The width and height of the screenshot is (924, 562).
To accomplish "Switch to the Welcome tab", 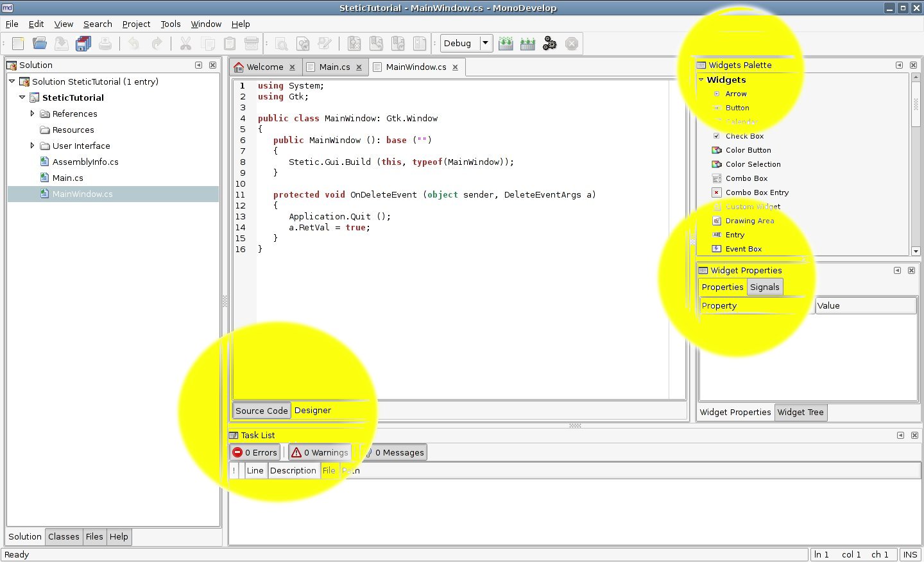I will (265, 67).
